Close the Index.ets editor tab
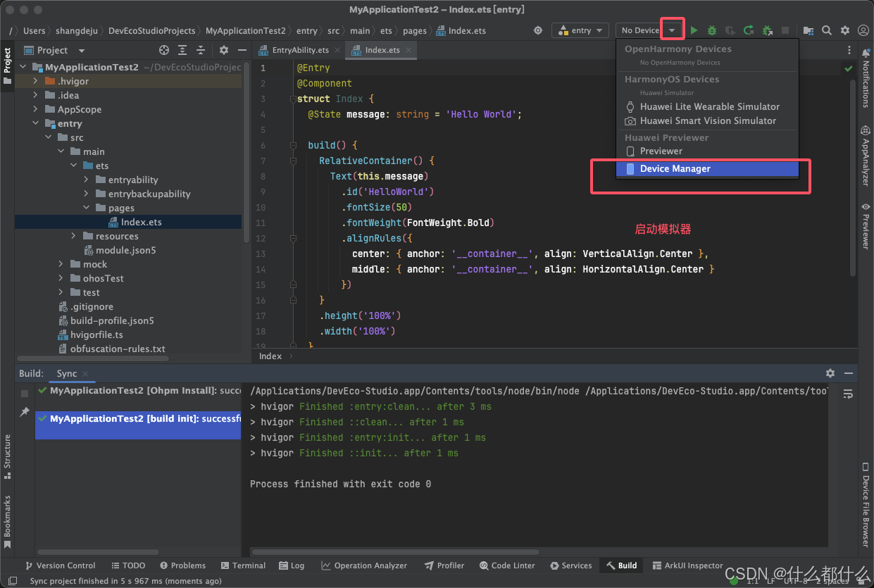The width and height of the screenshot is (874, 588). point(408,50)
